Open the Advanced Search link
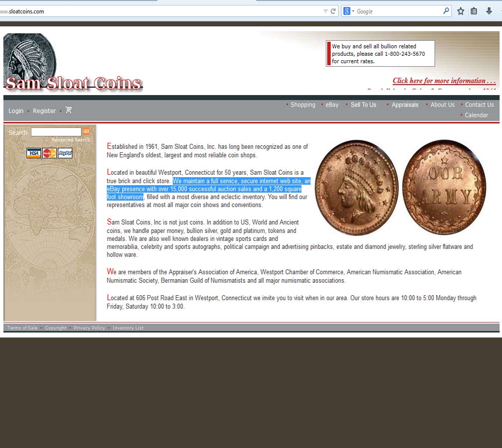The width and height of the screenshot is (502, 448). (70, 140)
